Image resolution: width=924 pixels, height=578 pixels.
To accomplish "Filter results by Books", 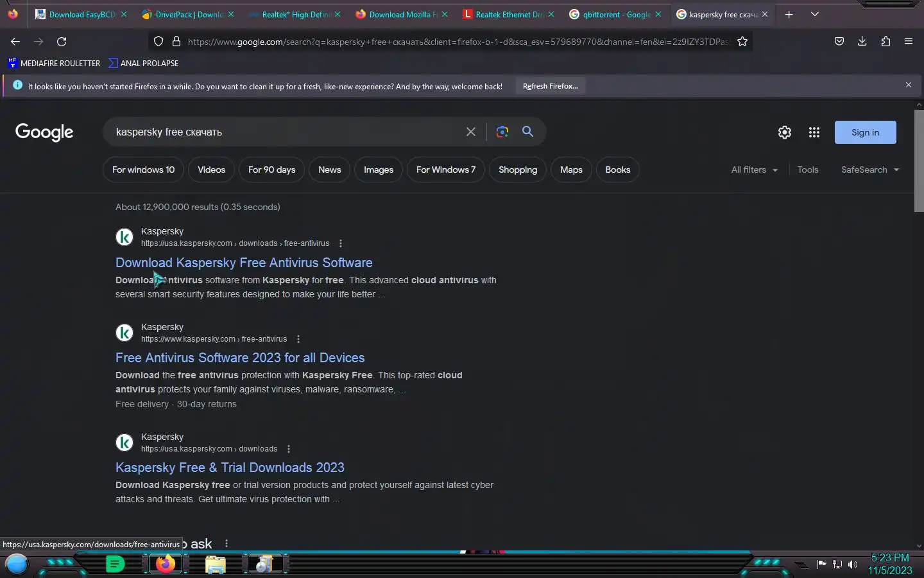I will pyautogui.click(x=618, y=170).
